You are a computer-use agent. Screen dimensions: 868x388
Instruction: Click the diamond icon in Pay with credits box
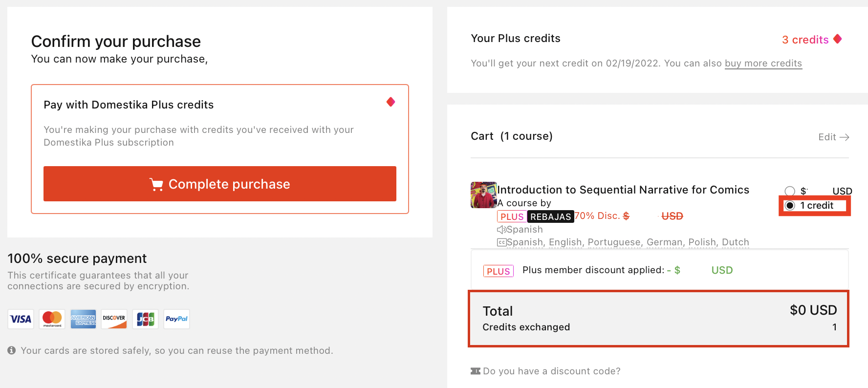pyautogui.click(x=391, y=102)
